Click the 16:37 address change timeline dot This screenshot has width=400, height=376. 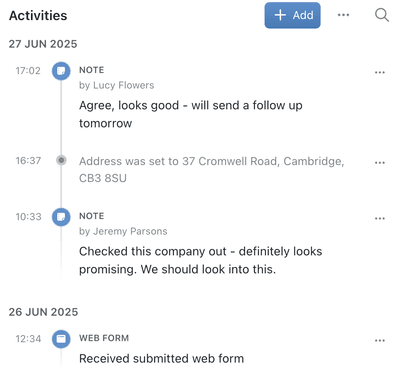tap(61, 160)
